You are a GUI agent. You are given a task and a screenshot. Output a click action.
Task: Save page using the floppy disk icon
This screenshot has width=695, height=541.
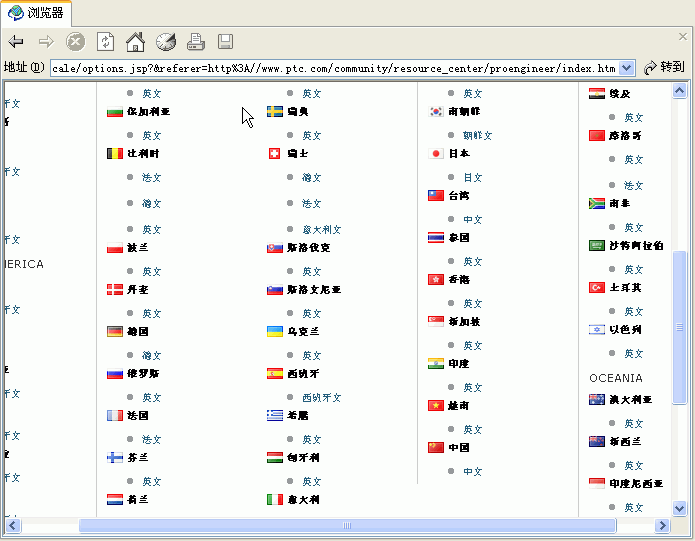[225, 42]
